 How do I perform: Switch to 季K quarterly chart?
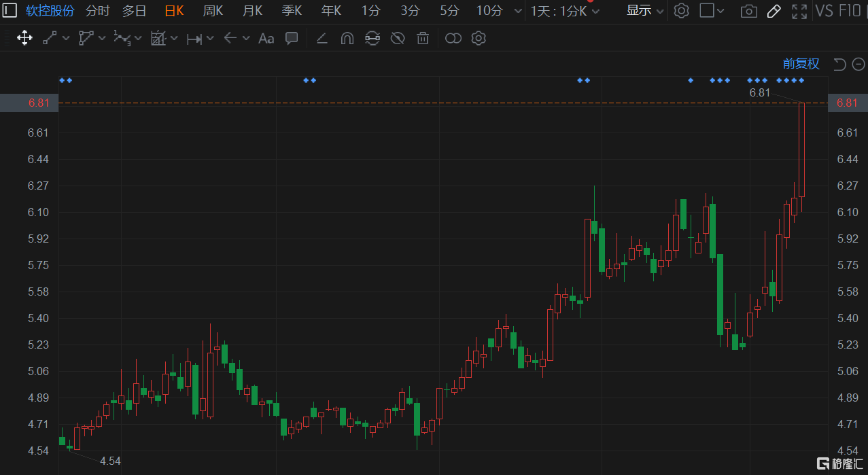pos(292,11)
